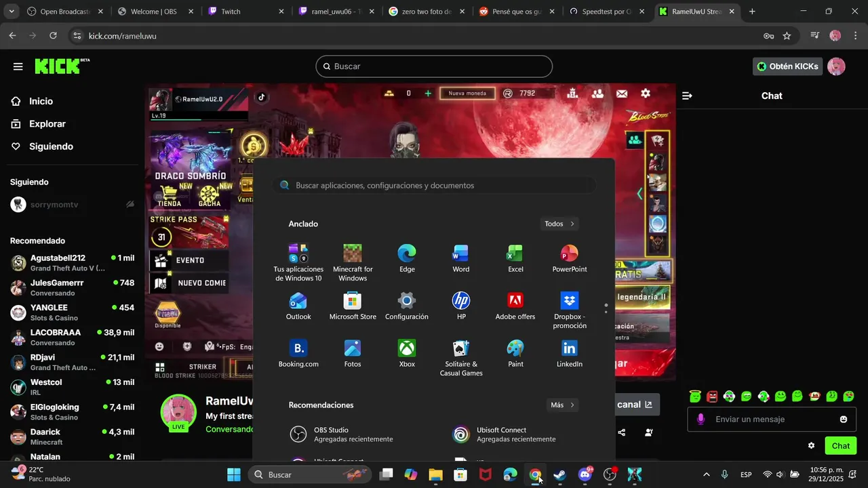The width and height of the screenshot is (868, 488).
Task: Open Discord from the taskbar
Action: pos(585,474)
